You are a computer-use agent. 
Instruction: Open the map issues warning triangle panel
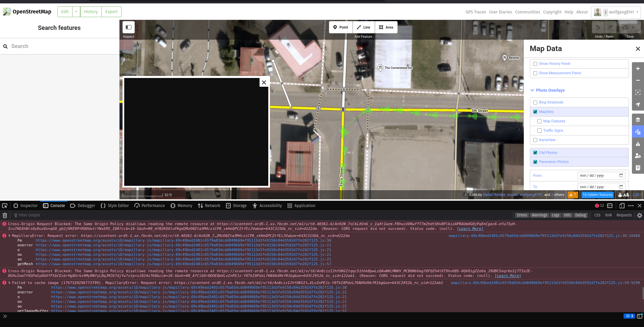click(638, 144)
